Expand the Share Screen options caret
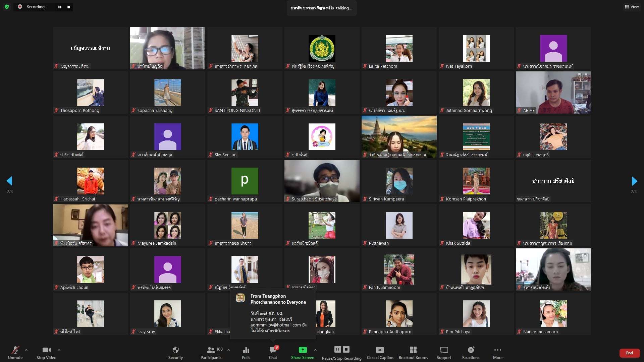 click(x=315, y=350)
